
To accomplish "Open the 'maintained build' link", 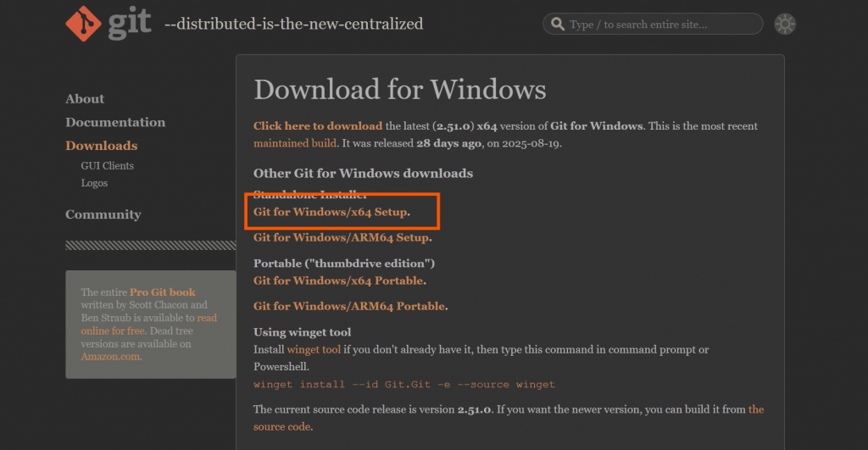I will coord(294,143).
